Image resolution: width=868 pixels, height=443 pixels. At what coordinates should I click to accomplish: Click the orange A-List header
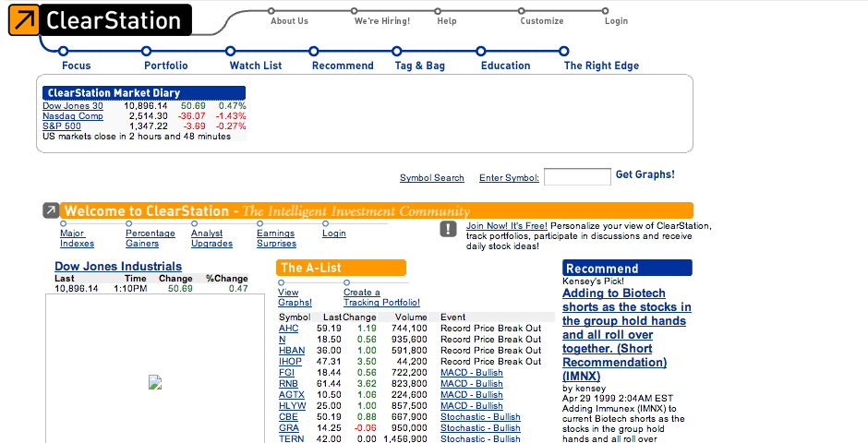tap(341, 268)
